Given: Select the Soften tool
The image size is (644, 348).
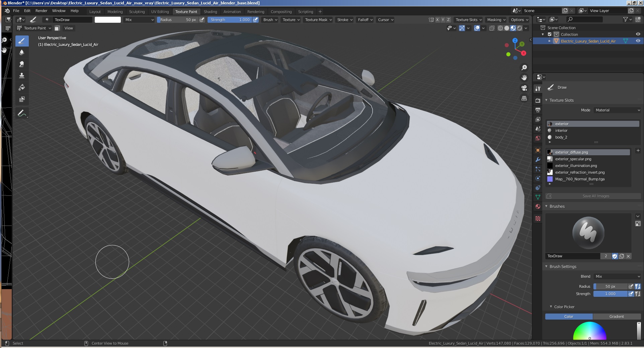Looking at the screenshot, I should coord(22,53).
